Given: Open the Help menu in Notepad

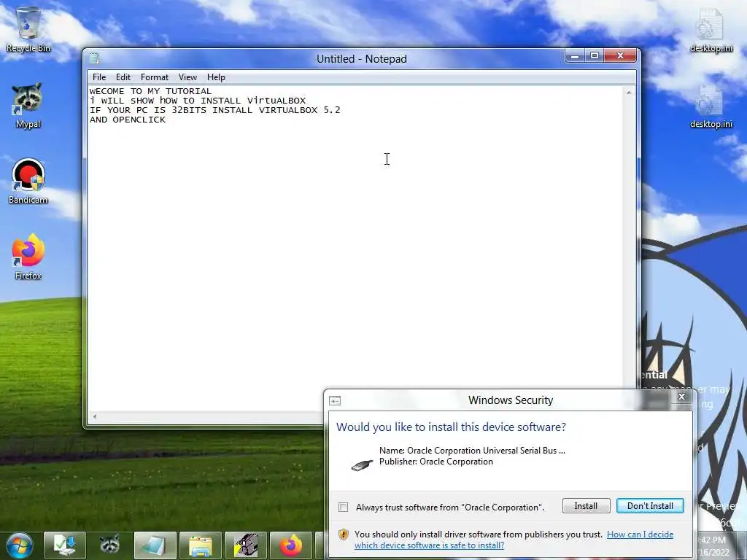Looking at the screenshot, I should tap(216, 77).
